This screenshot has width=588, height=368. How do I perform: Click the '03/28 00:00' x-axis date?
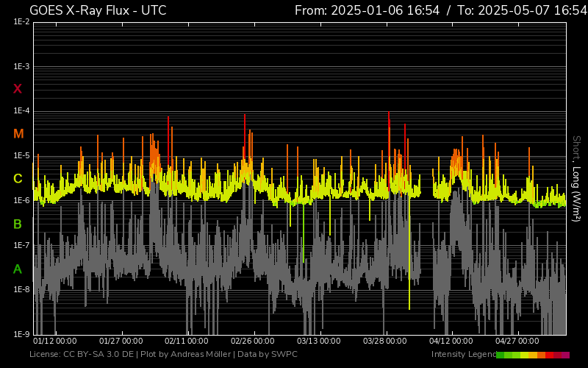pyautogui.click(x=384, y=341)
